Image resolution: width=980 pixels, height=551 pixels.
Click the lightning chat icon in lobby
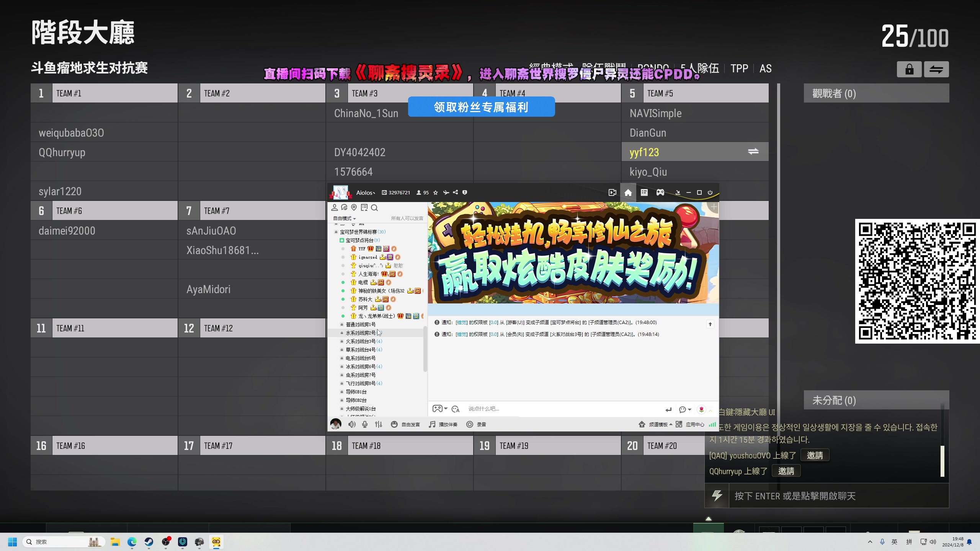717,496
